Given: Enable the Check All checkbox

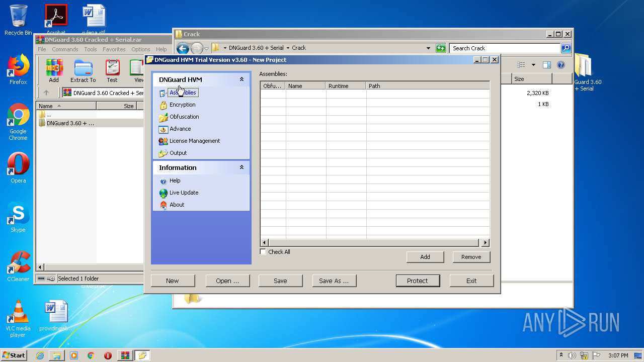Looking at the screenshot, I should pos(263,252).
